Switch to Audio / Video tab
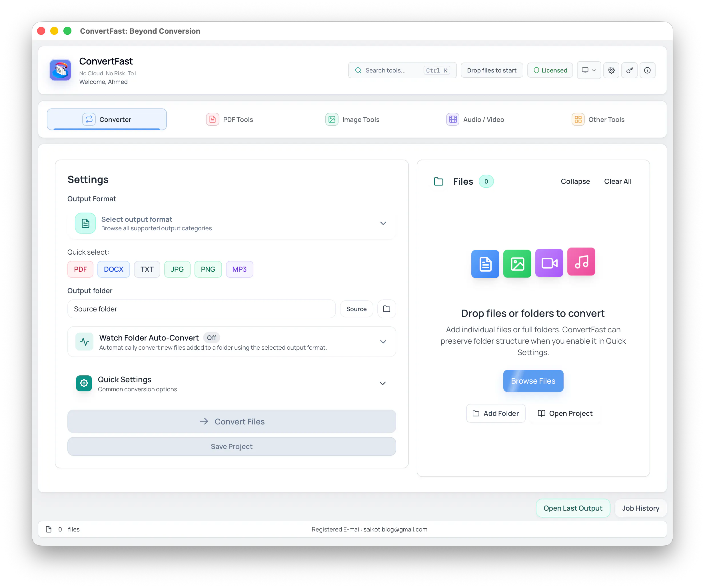The height and width of the screenshot is (588, 705). 475,119
